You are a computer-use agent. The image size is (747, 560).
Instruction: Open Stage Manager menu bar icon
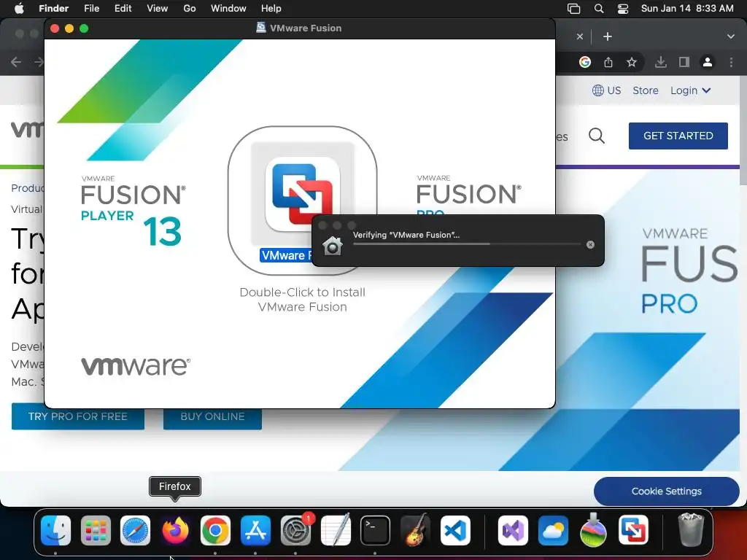(x=573, y=9)
